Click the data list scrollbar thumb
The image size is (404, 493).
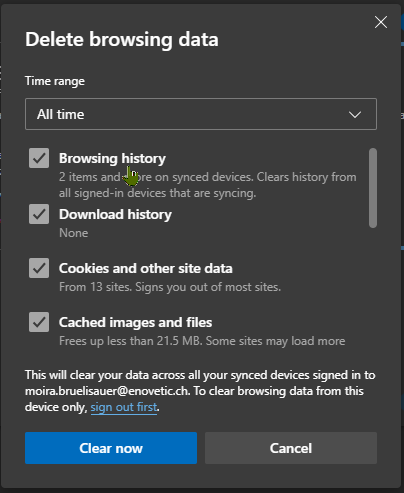coord(373,188)
